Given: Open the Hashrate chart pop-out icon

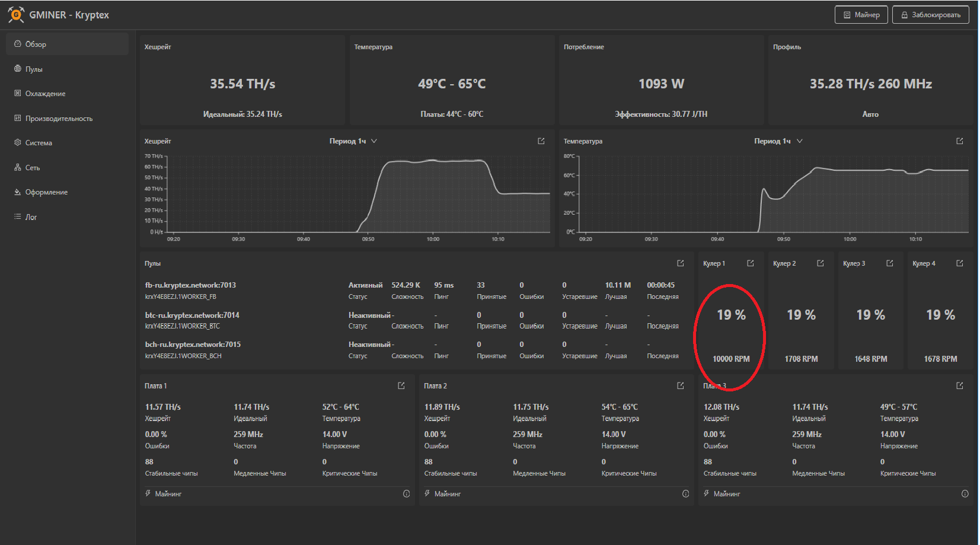Looking at the screenshot, I should (541, 141).
